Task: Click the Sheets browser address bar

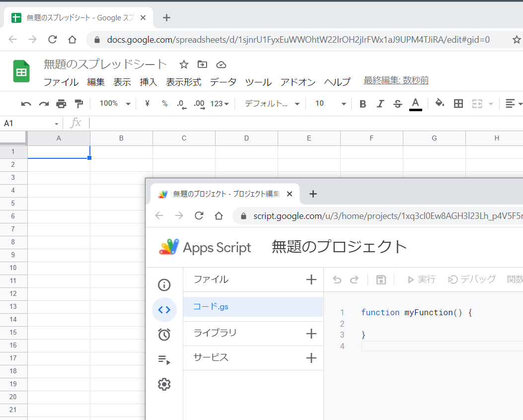Action: tap(298, 40)
